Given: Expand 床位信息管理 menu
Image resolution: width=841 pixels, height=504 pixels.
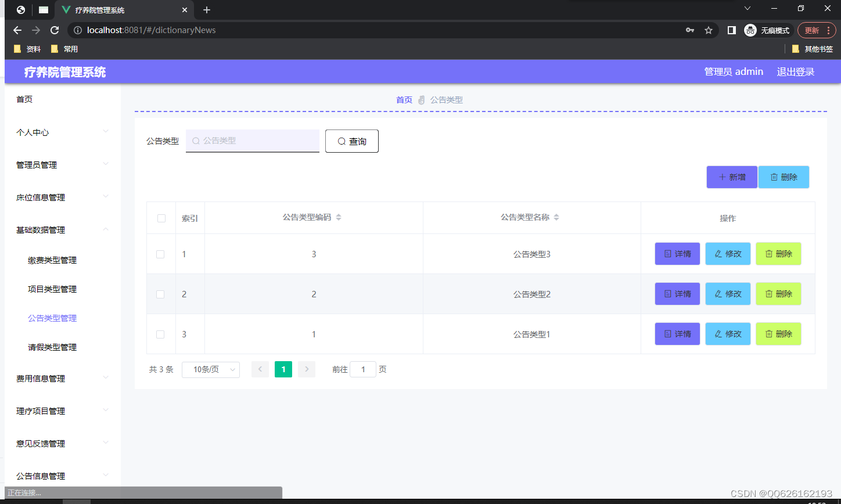Looking at the screenshot, I should click(x=63, y=197).
